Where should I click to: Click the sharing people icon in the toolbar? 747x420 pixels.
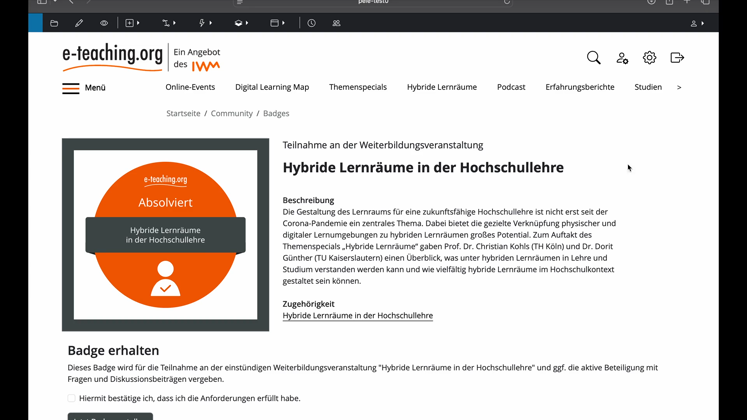[336, 23]
